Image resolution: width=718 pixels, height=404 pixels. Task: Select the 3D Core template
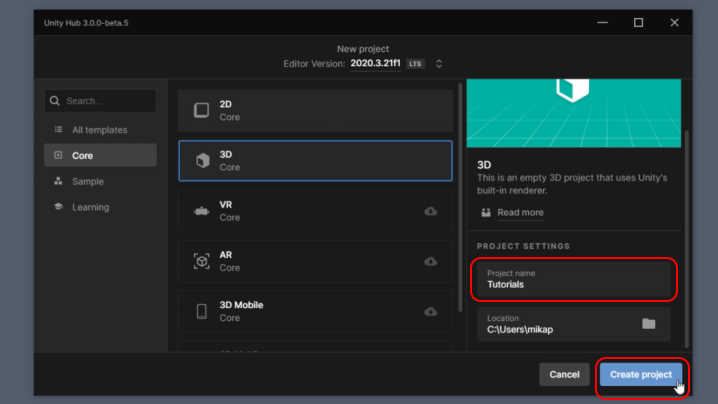[x=315, y=161]
